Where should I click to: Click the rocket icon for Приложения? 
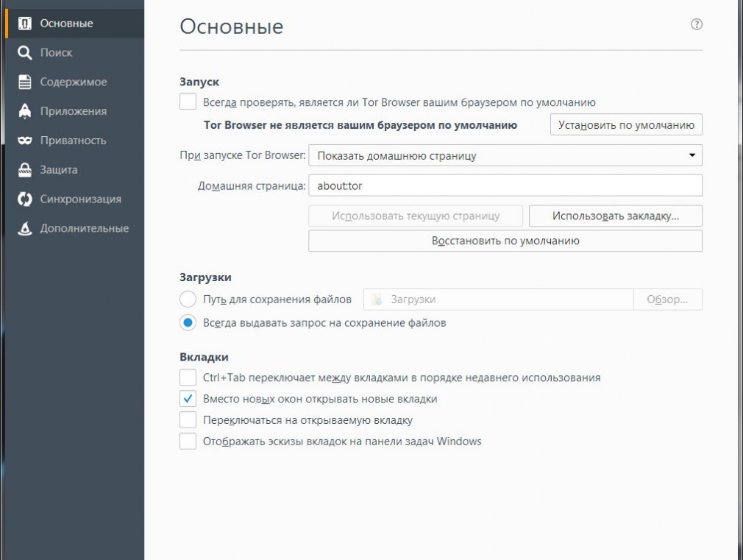[24, 111]
